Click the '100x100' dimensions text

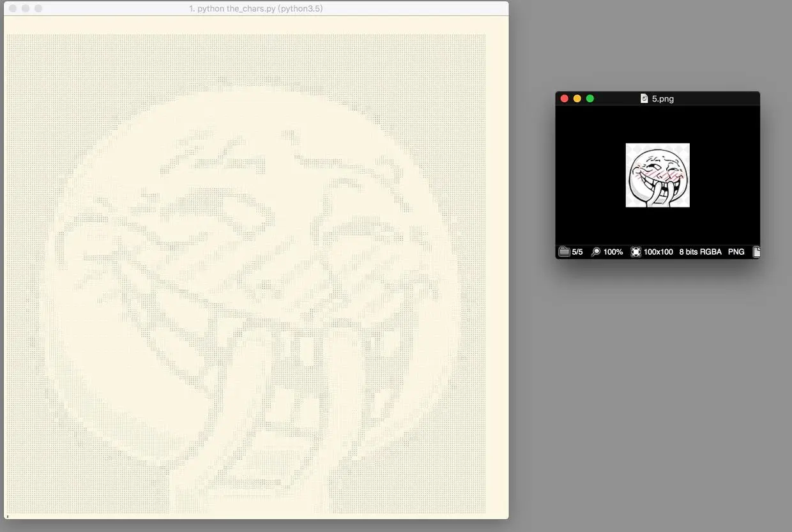658,252
